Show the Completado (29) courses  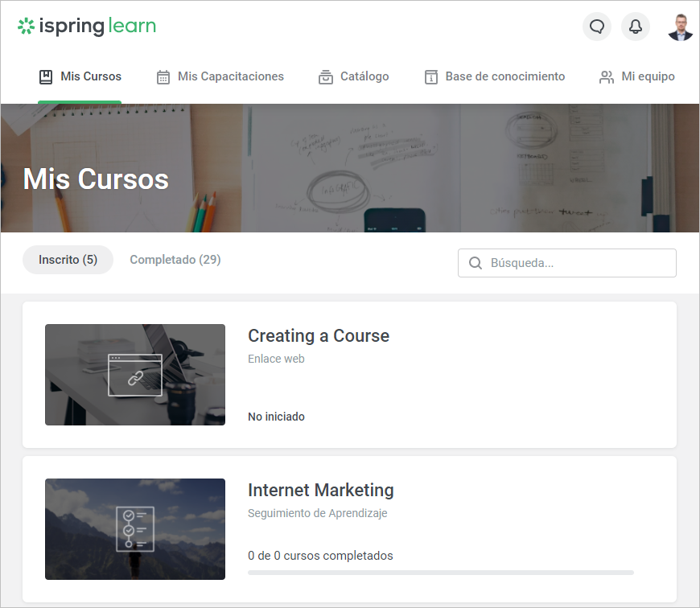pos(175,260)
